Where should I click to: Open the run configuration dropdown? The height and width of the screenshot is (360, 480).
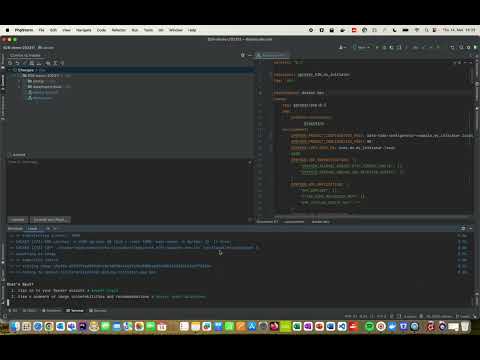click(361, 48)
